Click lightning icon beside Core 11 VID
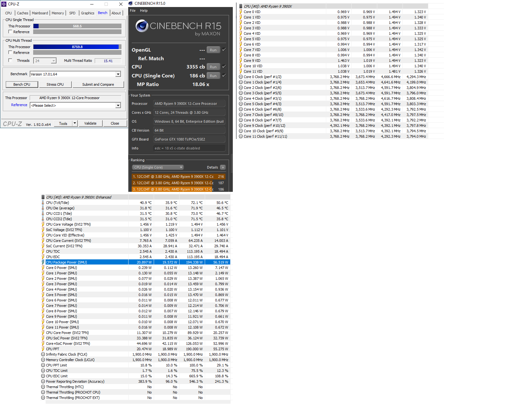 point(241,71)
